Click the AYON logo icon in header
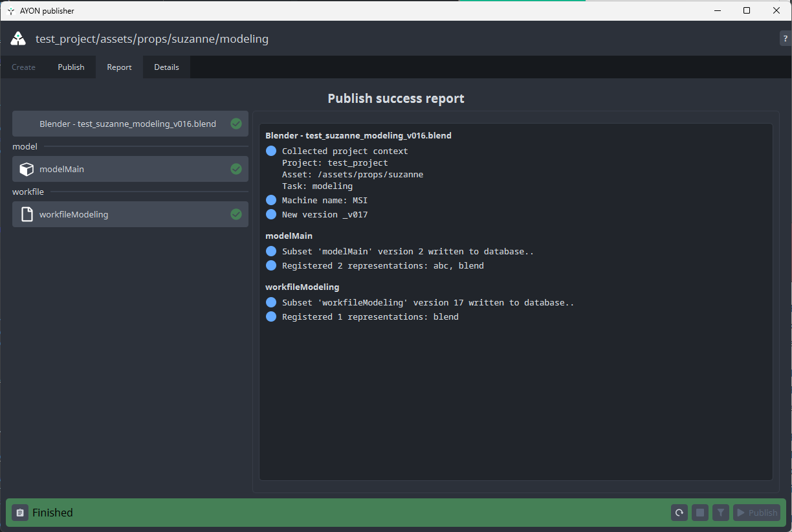The width and height of the screenshot is (792, 532). click(x=18, y=39)
